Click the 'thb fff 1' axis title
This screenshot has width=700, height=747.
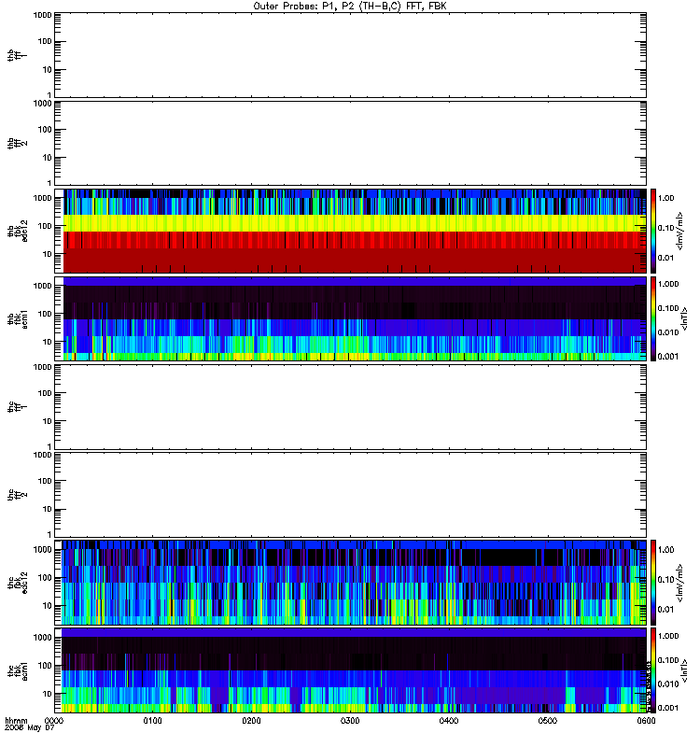point(17,55)
